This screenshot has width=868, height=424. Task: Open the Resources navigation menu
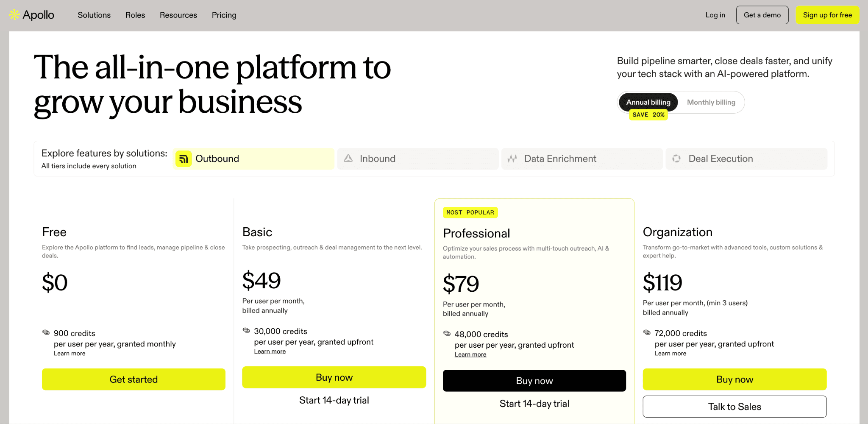coord(178,15)
